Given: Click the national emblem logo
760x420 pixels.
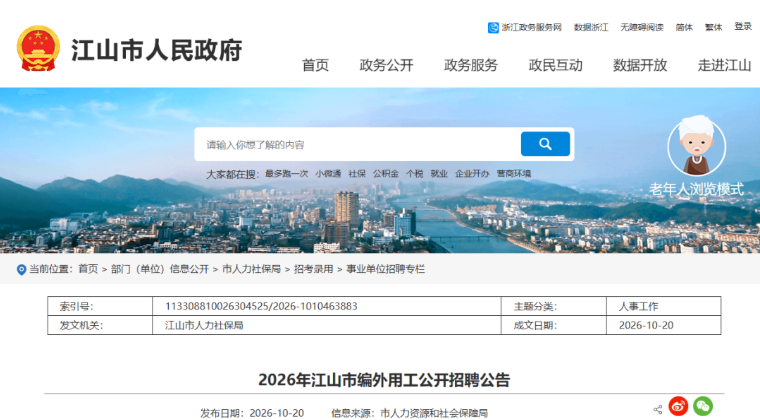Looking at the screenshot, I should pyautogui.click(x=38, y=48).
